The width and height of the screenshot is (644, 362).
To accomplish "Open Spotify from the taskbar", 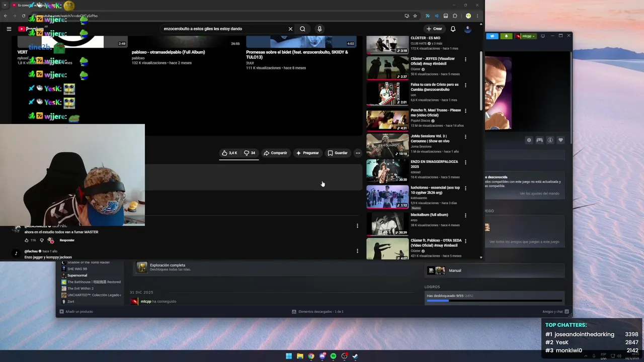I will click(x=333, y=356).
